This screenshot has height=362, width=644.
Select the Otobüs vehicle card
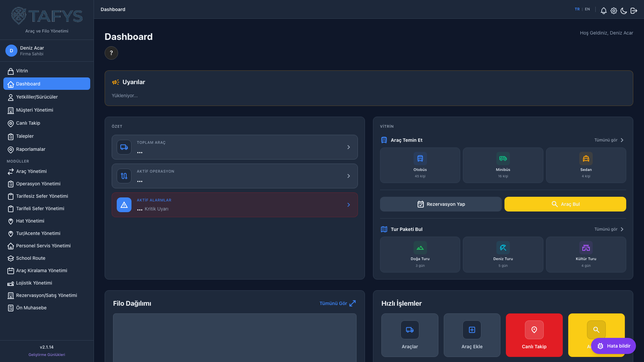420,165
